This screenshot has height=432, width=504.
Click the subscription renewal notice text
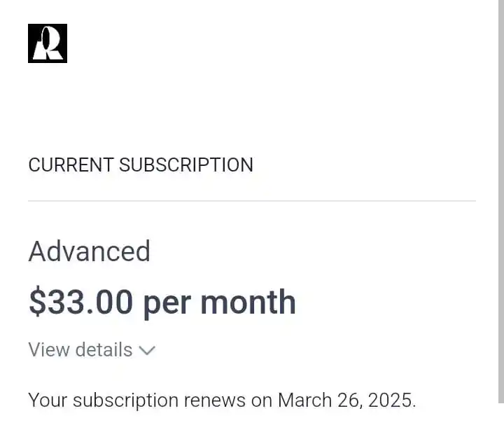pyautogui.click(x=222, y=400)
